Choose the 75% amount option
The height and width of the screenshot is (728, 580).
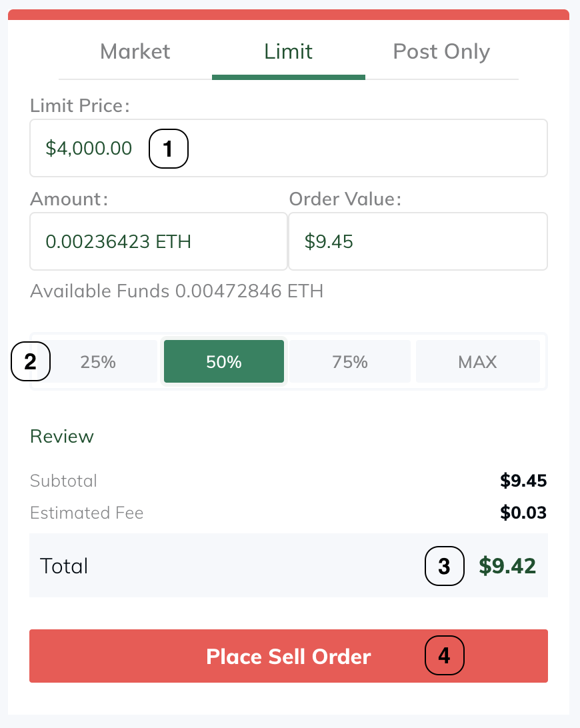[x=350, y=361]
